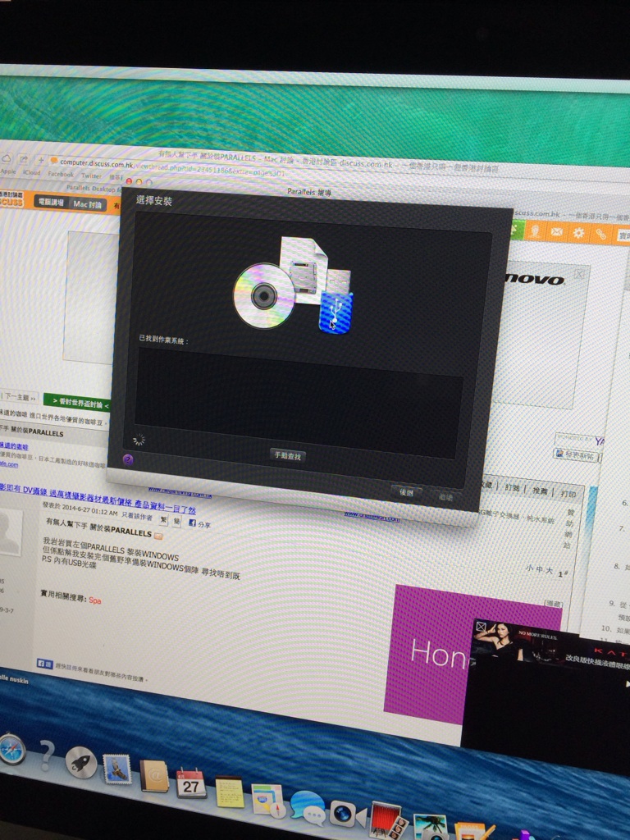Click the red Spa search link
The width and height of the screenshot is (630, 840).
click(95, 600)
